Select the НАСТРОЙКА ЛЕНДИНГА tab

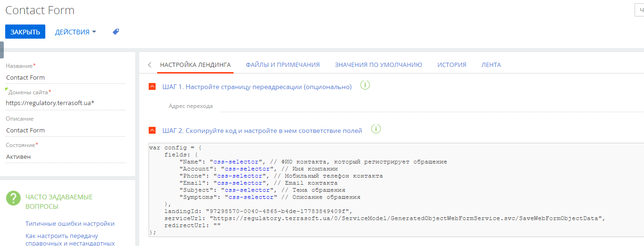click(195, 65)
